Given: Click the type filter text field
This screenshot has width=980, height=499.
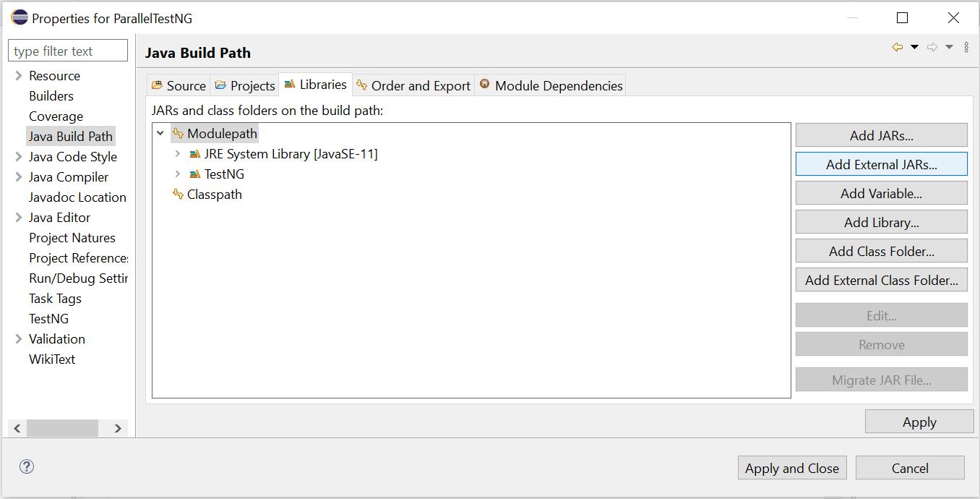Looking at the screenshot, I should click(x=68, y=51).
